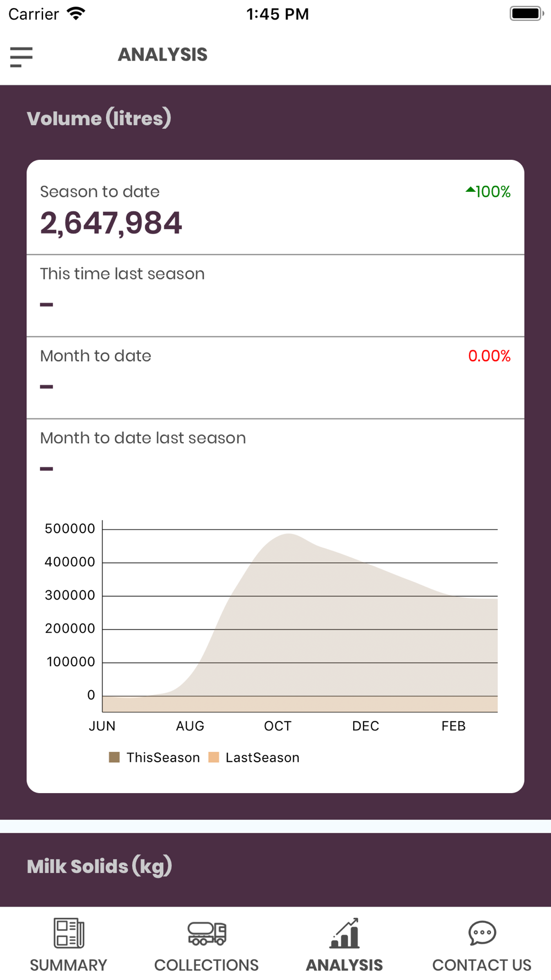This screenshot has height=980, width=551.
Task: Tap the Wi-Fi signal icon
Action: click(x=76, y=13)
